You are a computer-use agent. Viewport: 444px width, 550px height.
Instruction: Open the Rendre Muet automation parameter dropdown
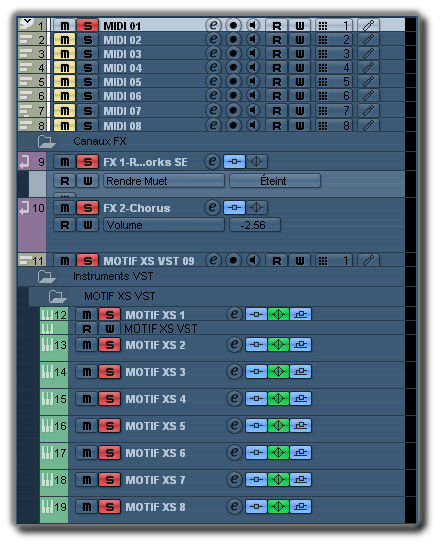coord(164,181)
